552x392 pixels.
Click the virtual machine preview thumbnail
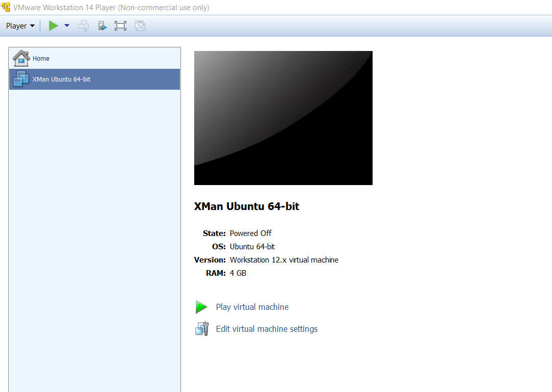(x=283, y=118)
